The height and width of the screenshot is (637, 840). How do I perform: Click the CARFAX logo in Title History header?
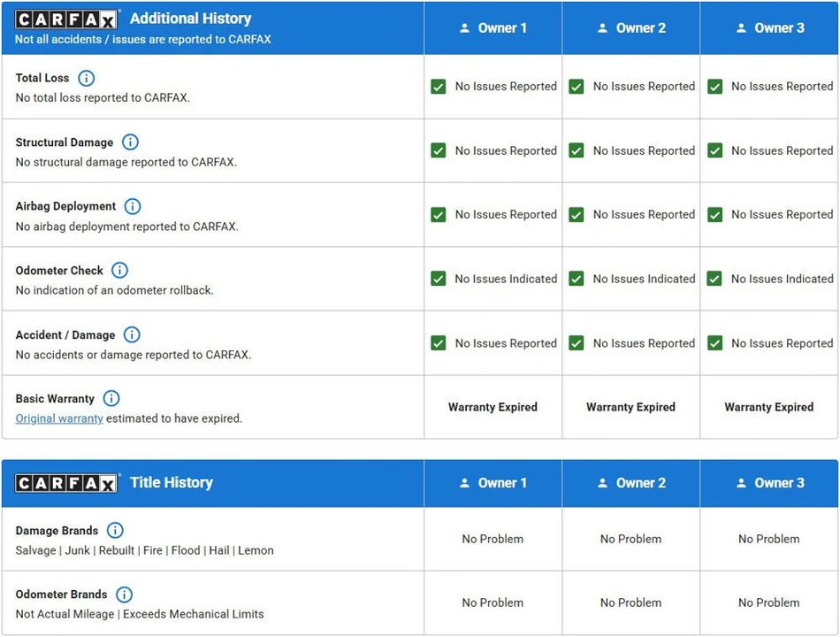click(x=66, y=484)
